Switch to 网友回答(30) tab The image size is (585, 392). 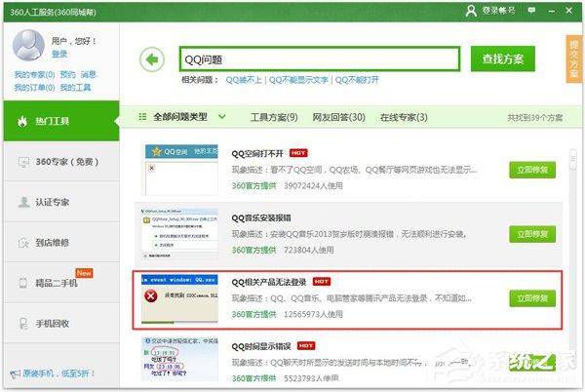[x=338, y=117]
